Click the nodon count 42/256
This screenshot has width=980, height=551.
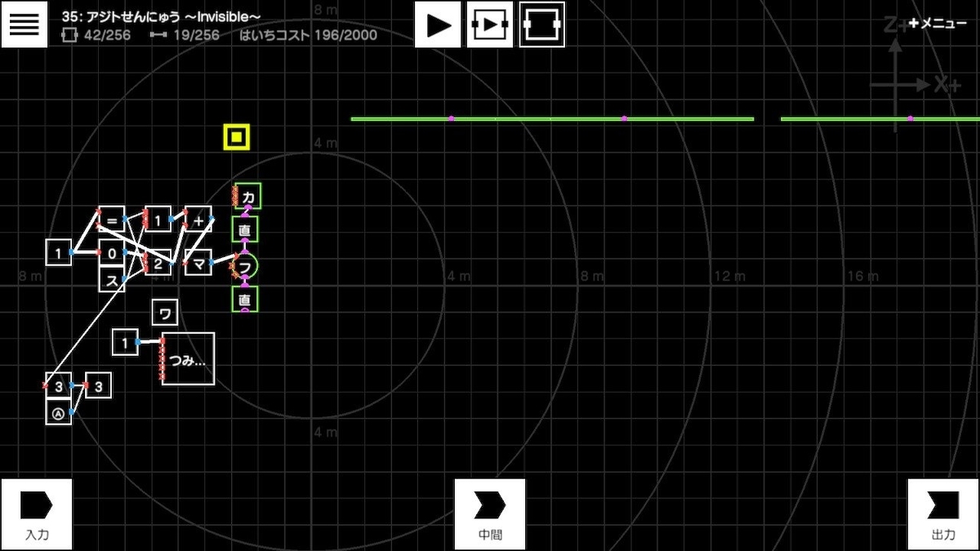point(98,35)
